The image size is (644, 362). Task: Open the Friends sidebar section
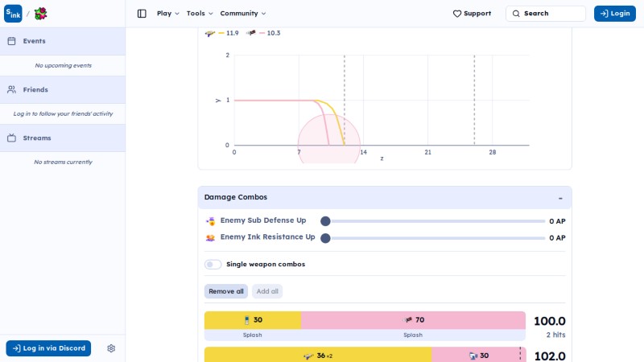(63, 89)
